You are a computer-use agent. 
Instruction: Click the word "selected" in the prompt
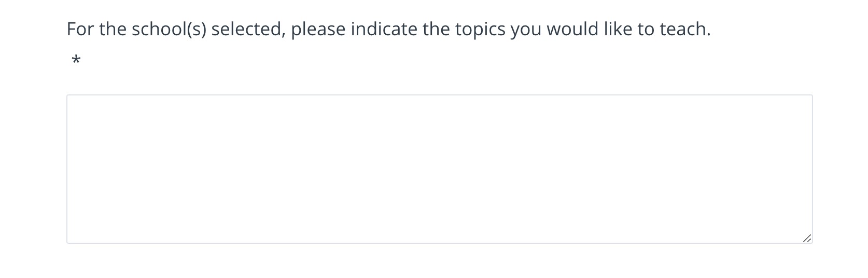248,29
